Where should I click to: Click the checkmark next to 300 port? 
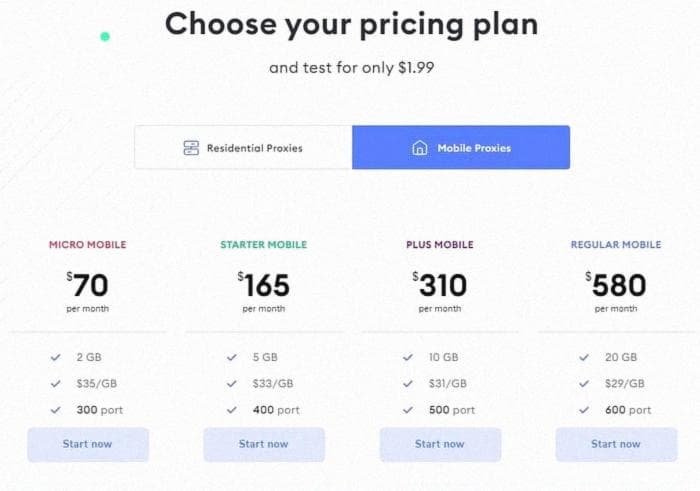tap(55, 410)
